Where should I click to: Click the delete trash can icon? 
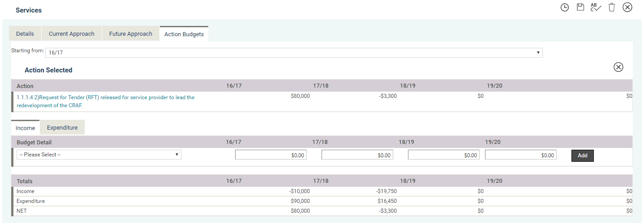[x=612, y=7]
